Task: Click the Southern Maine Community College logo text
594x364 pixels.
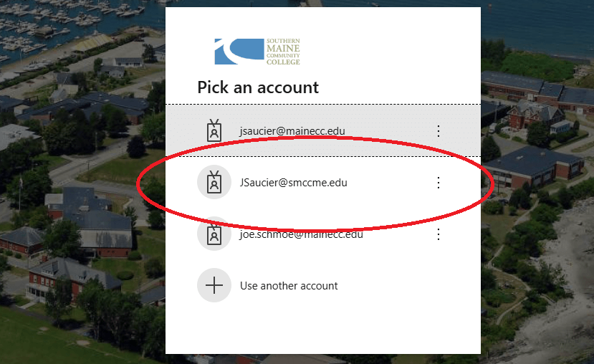Action: [283, 52]
